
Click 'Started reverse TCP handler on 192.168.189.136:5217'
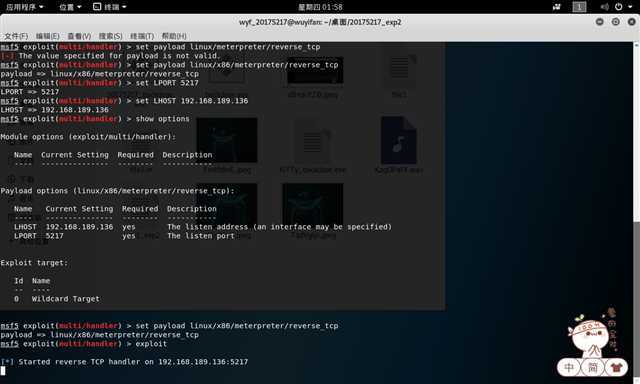coord(133,362)
